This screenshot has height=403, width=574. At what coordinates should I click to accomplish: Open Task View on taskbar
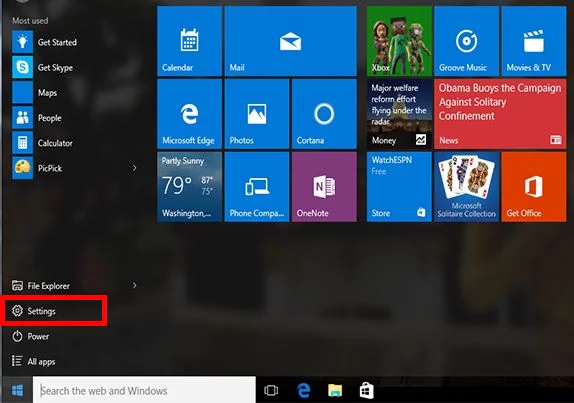(271, 391)
